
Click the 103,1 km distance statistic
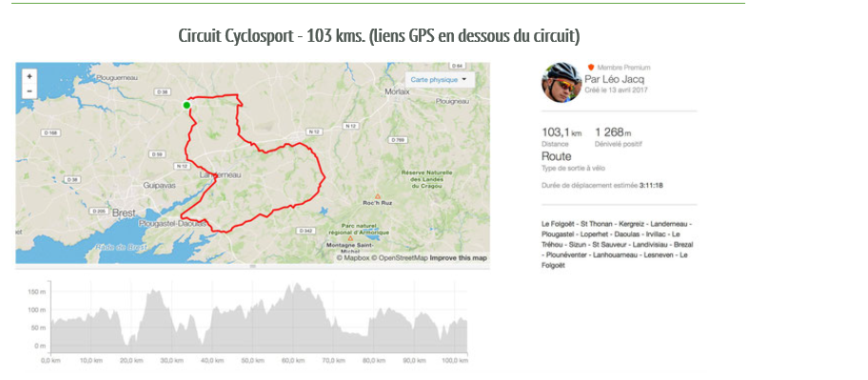point(562,132)
